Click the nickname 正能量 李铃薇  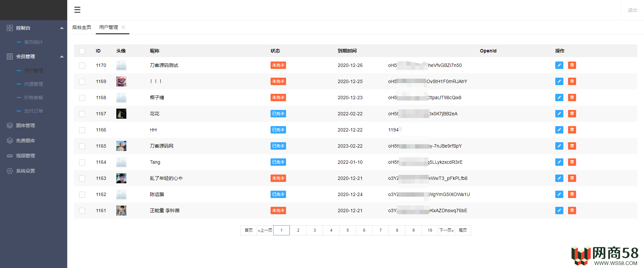tap(165, 210)
